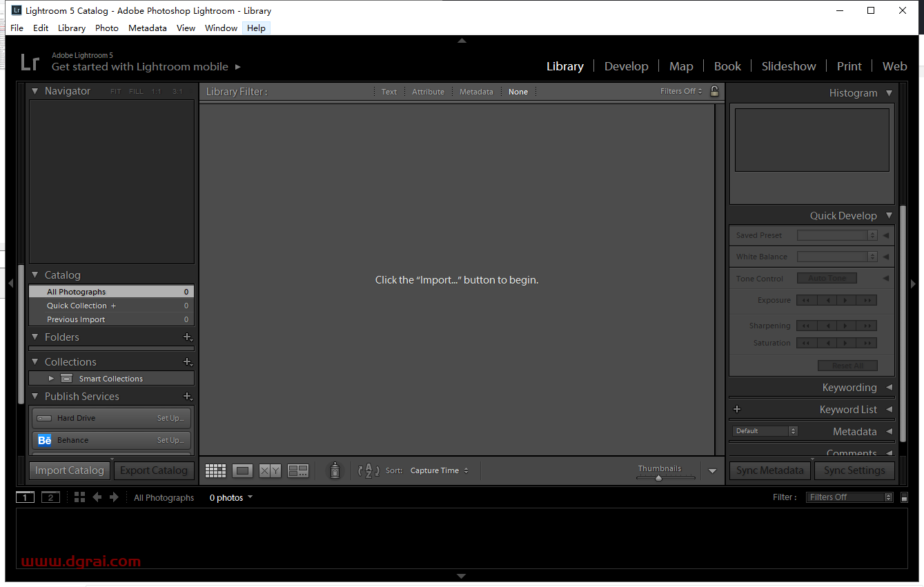The width and height of the screenshot is (924, 587).
Task: Select All Photographs in the Catalog panel
Action: point(78,291)
